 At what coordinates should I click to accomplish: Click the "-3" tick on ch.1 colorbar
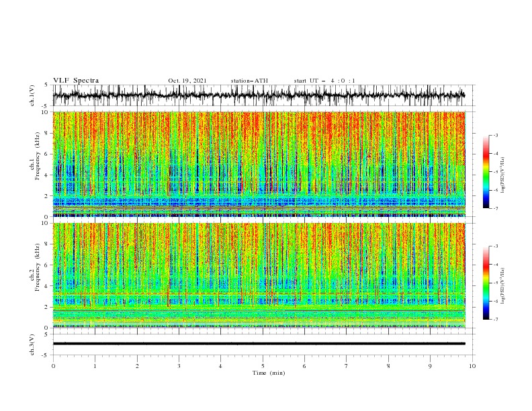496,135
